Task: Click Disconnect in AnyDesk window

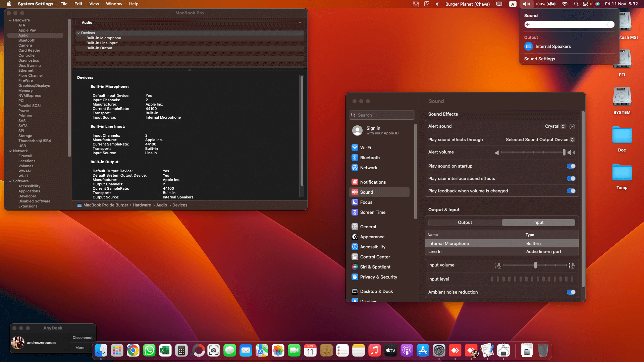Action: click(83, 338)
